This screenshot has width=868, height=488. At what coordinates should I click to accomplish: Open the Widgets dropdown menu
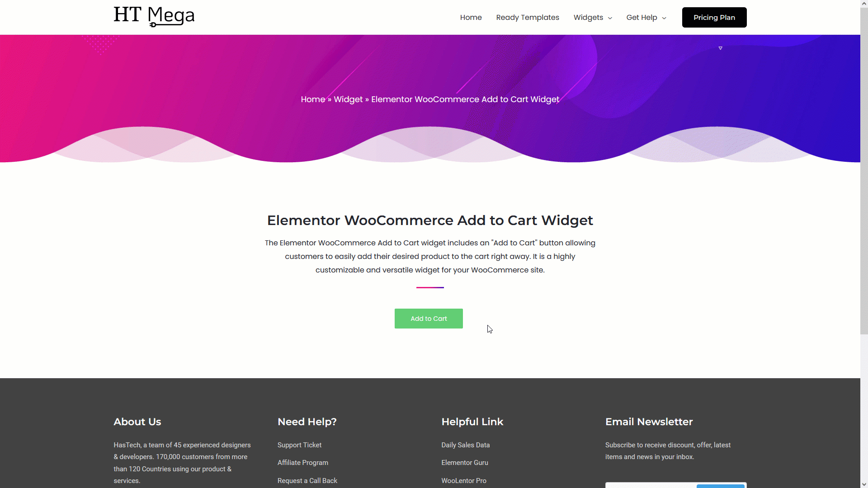[x=592, y=17]
